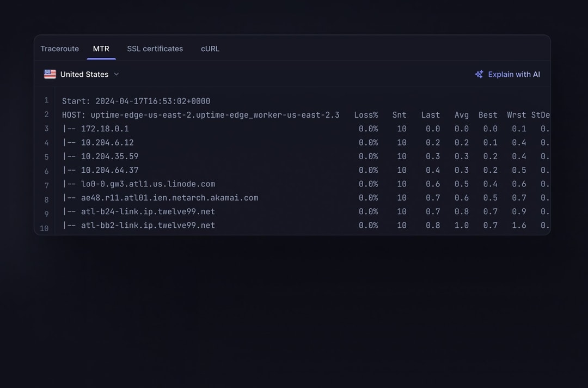Open the Traceroute tab
The height and width of the screenshot is (388, 588).
(59, 48)
